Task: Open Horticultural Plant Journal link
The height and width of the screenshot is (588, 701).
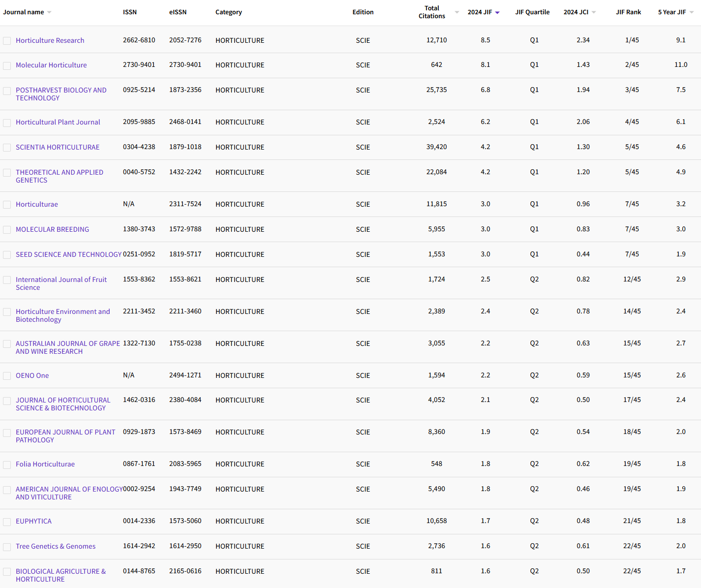Action: 58,122
